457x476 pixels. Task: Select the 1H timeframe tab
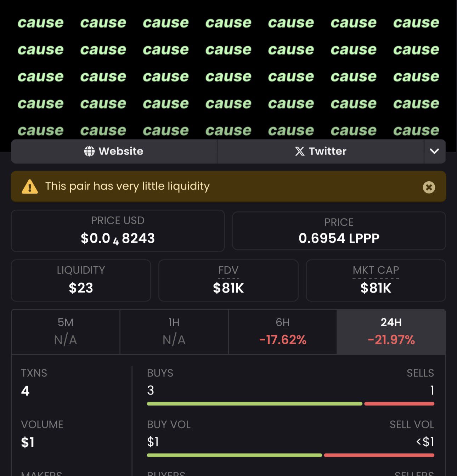pos(174,332)
